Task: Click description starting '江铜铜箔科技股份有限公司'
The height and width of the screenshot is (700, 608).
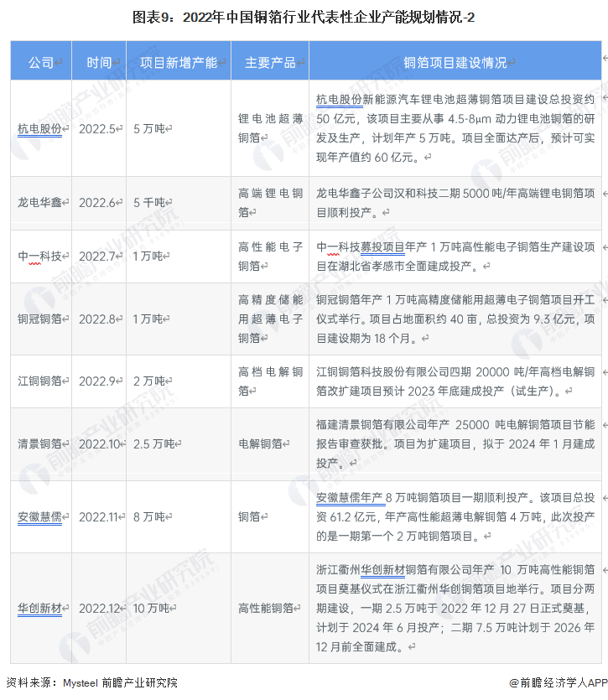Action: 455,381
